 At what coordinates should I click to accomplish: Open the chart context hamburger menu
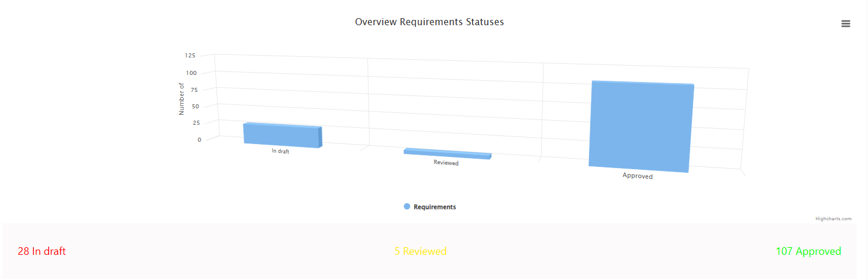point(845,23)
